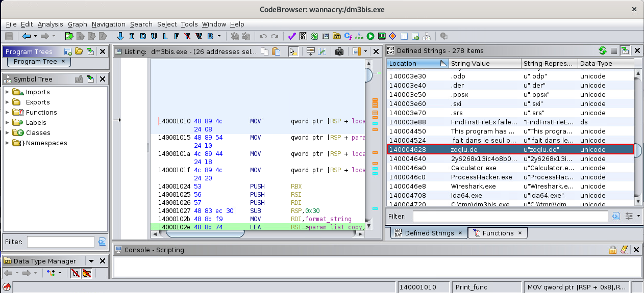This screenshot has width=644, height=293.
Task: Click the Undo arrow in toolbar
Action: [263, 36]
